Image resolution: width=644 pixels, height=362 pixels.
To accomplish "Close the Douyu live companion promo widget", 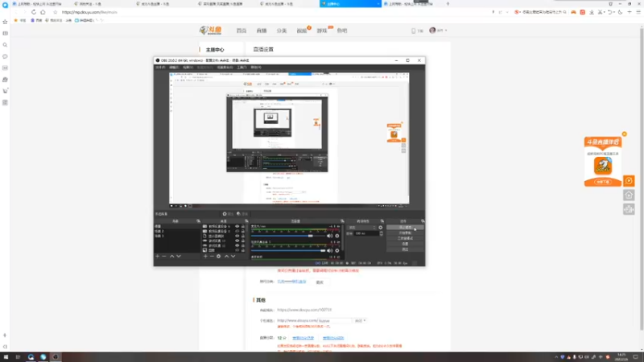I will pos(625,134).
